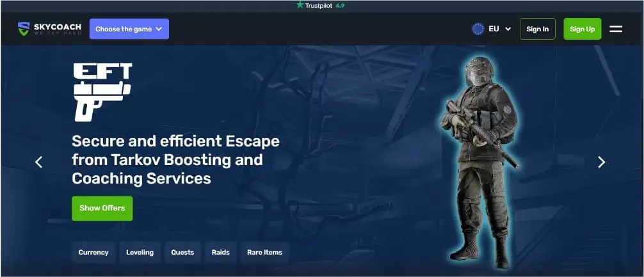This screenshot has height=277, width=644.
Task: Expand the Choose the game dropdown
Action: (x=129, y=29)
